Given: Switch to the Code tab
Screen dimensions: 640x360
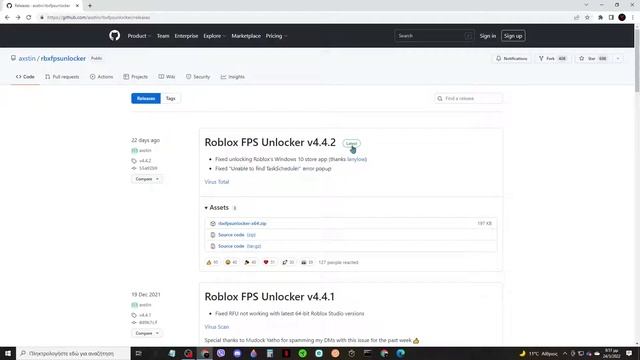Looking at the screenshot, I should click(25, 77).
